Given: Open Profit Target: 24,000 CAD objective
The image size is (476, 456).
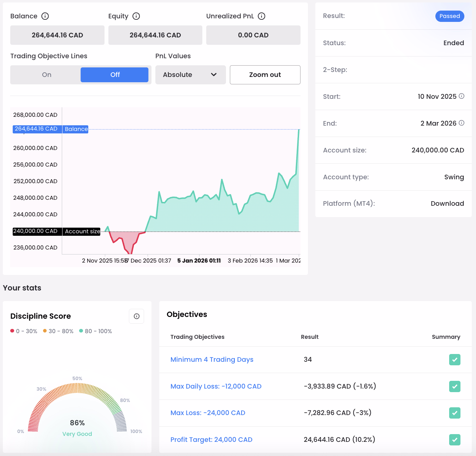Looking at the screenshot, I should point(212,440).
